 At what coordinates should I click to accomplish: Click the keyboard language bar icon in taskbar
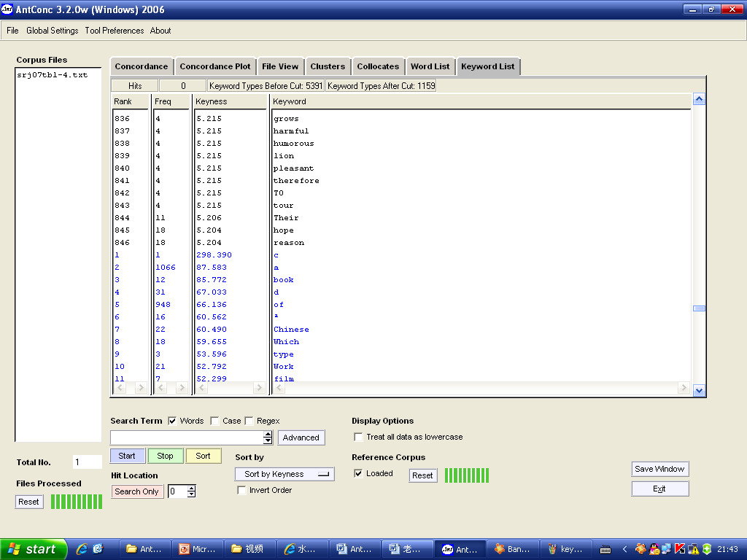click(605, 550)
